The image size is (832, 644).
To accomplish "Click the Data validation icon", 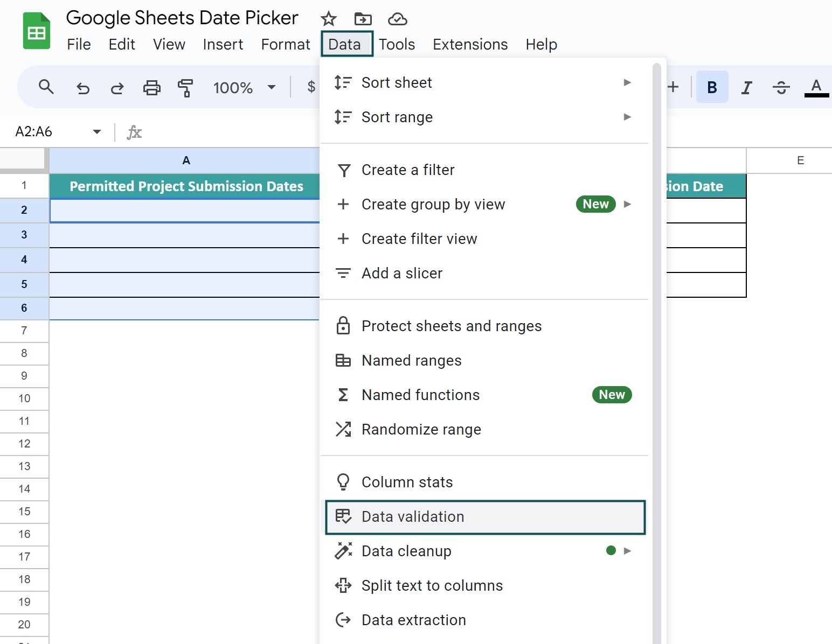I will pos(343,516).
